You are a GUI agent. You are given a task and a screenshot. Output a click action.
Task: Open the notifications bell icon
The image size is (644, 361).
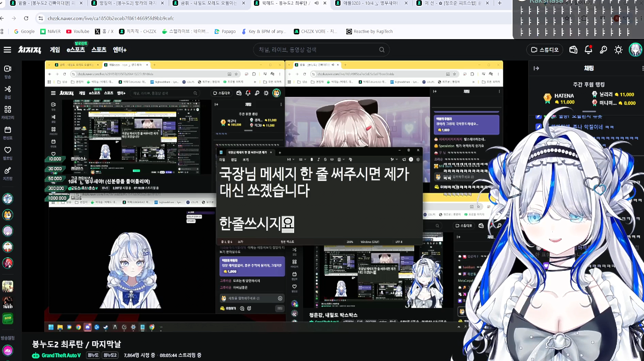588,49
